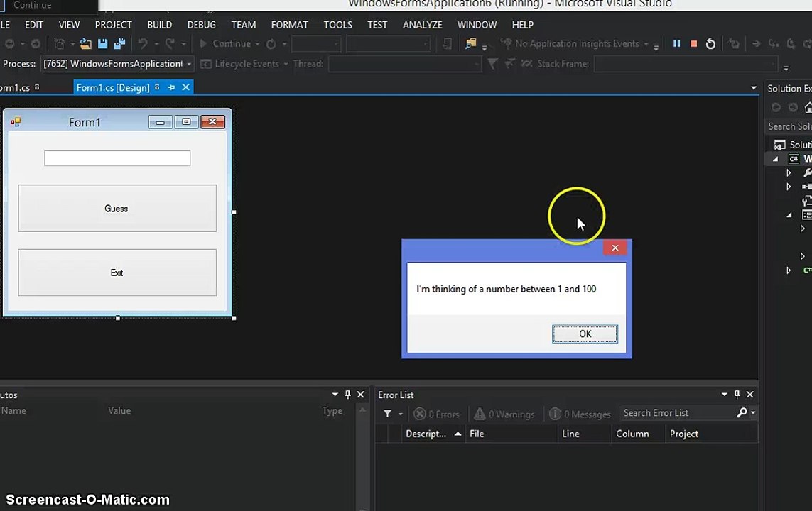Viewport: 812px width, 511px height.
Task: Toggle the 0 Errors filter
Action: (437, 414)
